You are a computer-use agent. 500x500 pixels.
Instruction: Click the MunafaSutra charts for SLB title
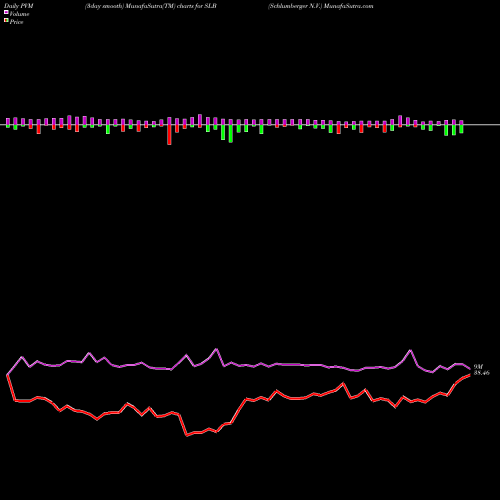[x=151, y=6]
